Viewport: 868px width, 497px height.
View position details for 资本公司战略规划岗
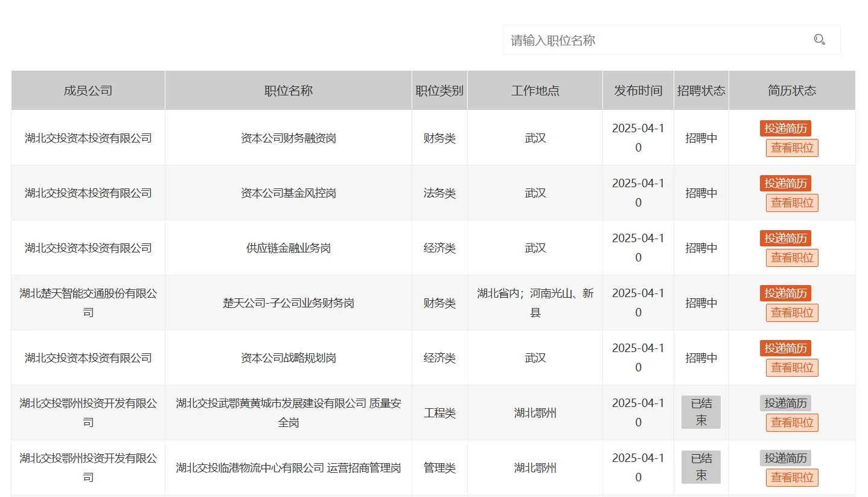(x=792, y=368)
